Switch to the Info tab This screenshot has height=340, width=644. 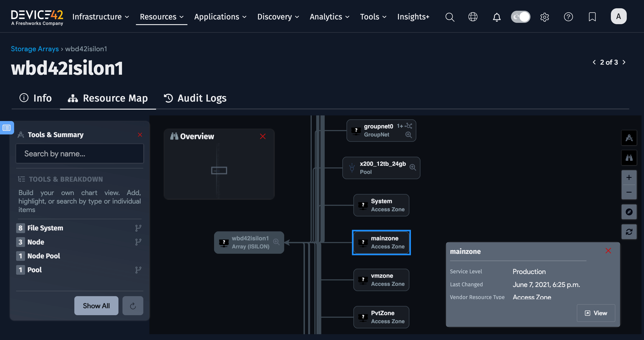pos(35,98)
